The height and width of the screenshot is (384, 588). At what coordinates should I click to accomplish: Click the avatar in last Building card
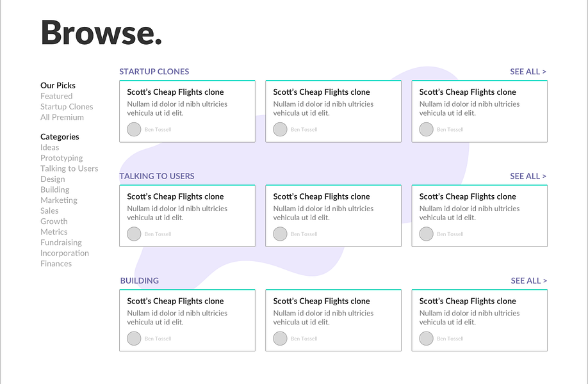coord(426,339)
